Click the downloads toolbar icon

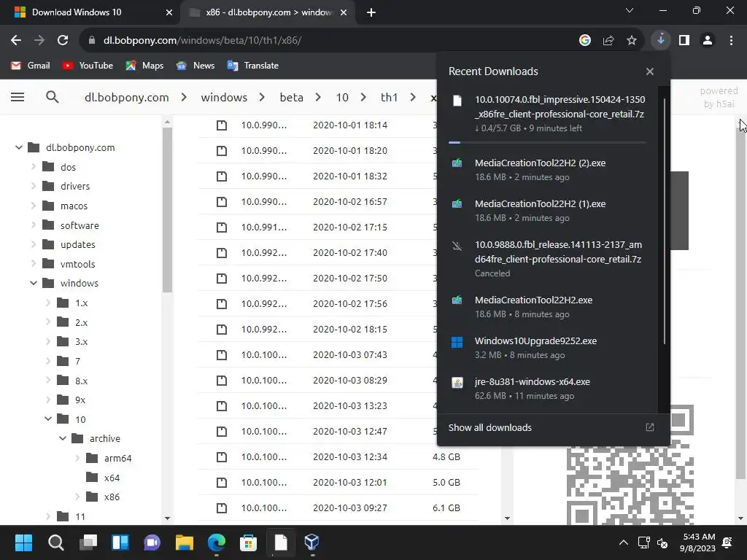(661, 40)
